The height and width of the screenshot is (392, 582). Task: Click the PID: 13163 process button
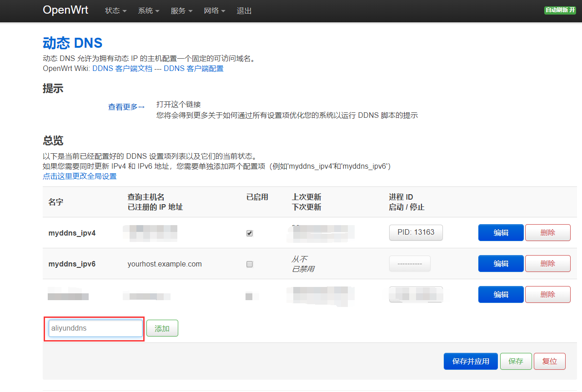[416, 232]
